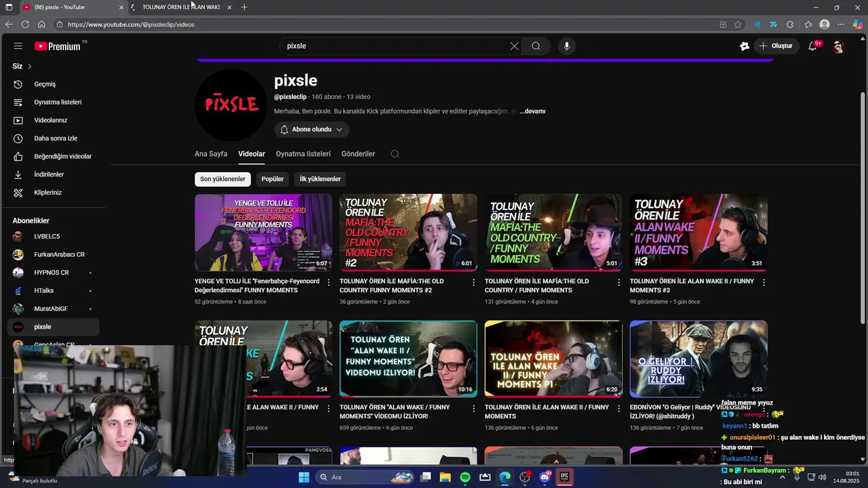This screenshot has width=868, height=488.
Task: Switch to Gönderiler channel tab
Action: click(358, 154)
